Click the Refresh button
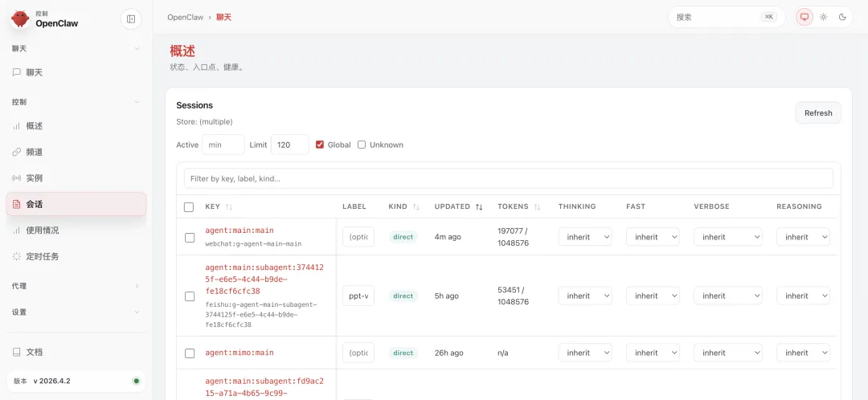Screen dimensions: 868x400 [818, 113]
